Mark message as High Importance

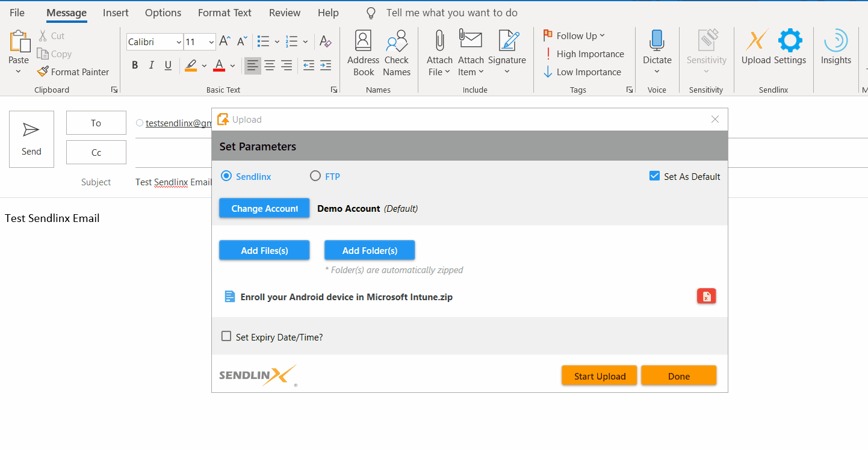tap(584, 54)
